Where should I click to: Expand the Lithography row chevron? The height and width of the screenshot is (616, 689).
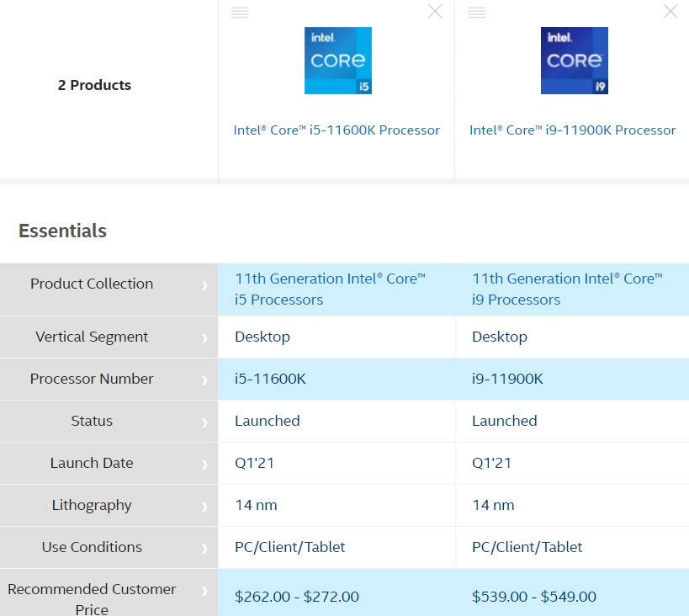pos(204,507)
